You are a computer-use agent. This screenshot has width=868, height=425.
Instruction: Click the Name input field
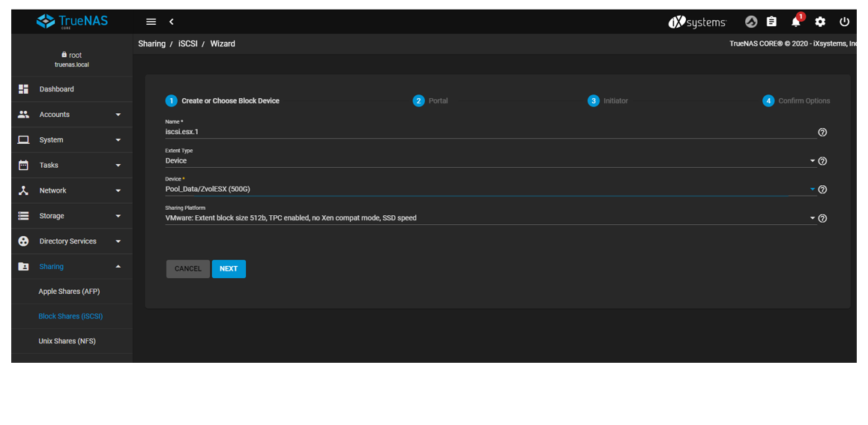490,132
